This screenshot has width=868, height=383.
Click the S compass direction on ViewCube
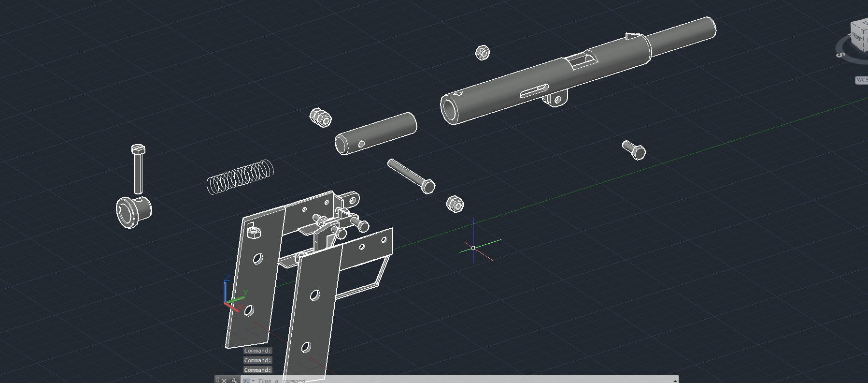pyautogui.click(x=841, y=55)
